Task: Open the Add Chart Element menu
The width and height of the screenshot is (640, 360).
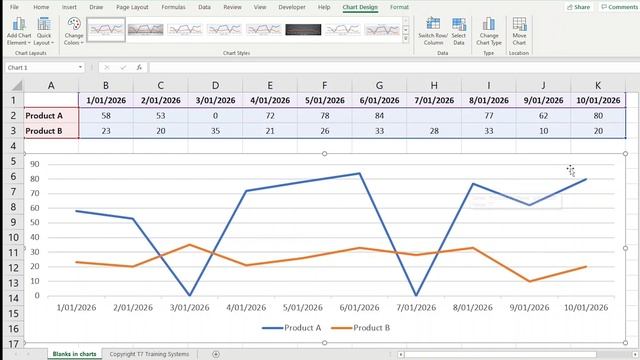Action: 19,31
